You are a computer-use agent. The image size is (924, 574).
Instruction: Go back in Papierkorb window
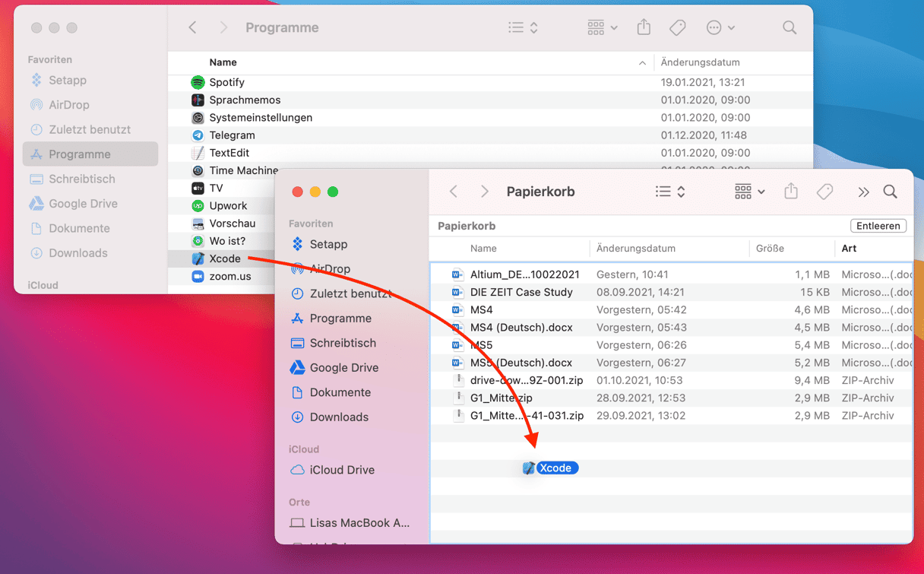click(454, 192)
